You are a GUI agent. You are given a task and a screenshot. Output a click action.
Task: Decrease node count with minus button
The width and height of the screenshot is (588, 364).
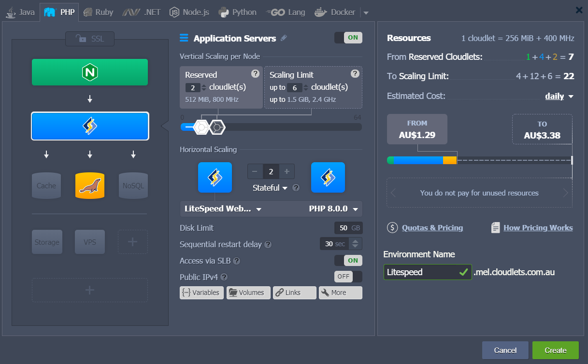tap(255, 171)
